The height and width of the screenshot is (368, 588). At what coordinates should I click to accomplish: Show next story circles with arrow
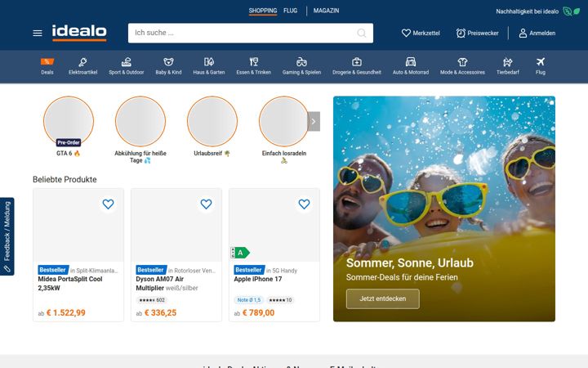click(314, 121)
